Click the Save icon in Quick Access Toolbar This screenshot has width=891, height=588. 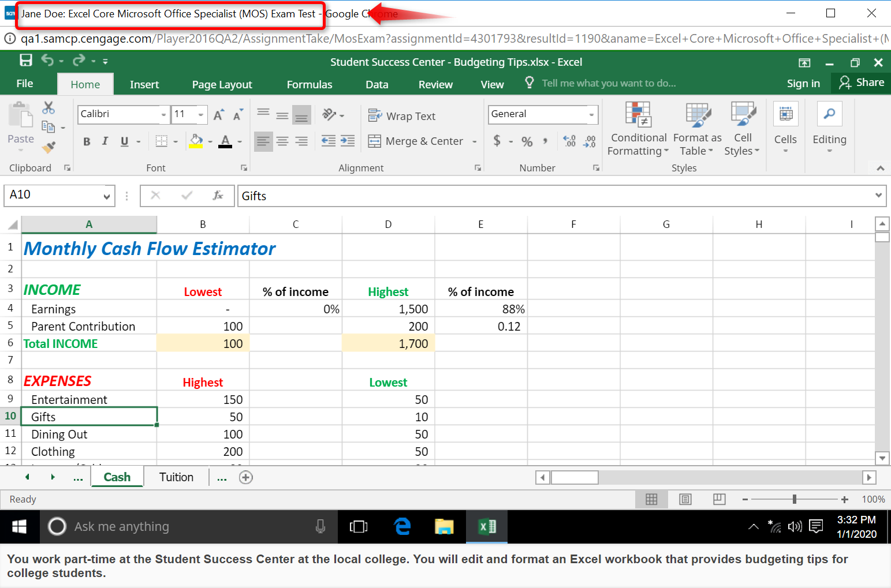26,61
